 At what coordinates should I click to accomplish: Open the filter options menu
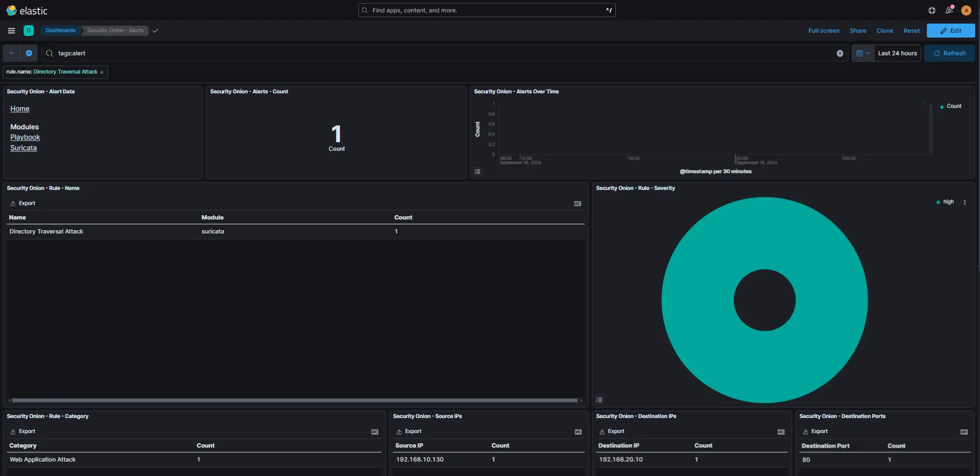pyautogui.click(x=11, y=53)
